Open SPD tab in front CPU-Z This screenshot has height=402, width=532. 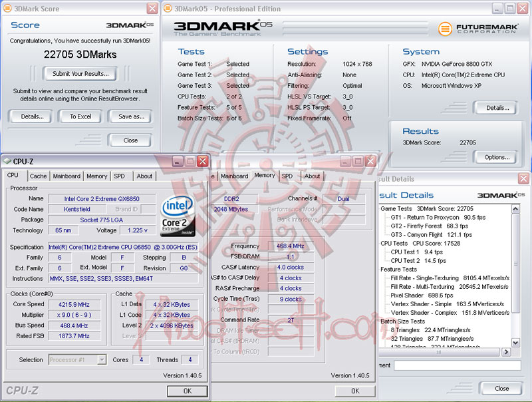pyautogui.click(x=119, y=176)
